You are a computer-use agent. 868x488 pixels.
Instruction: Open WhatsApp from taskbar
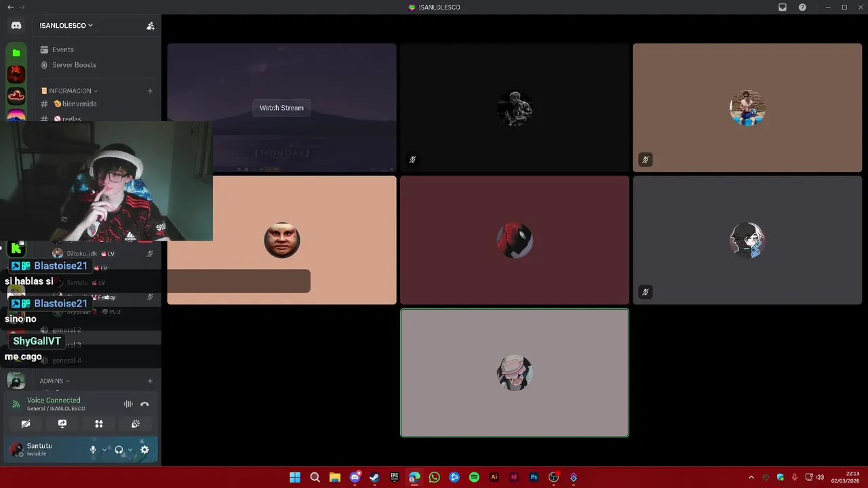tap(435, 477)
